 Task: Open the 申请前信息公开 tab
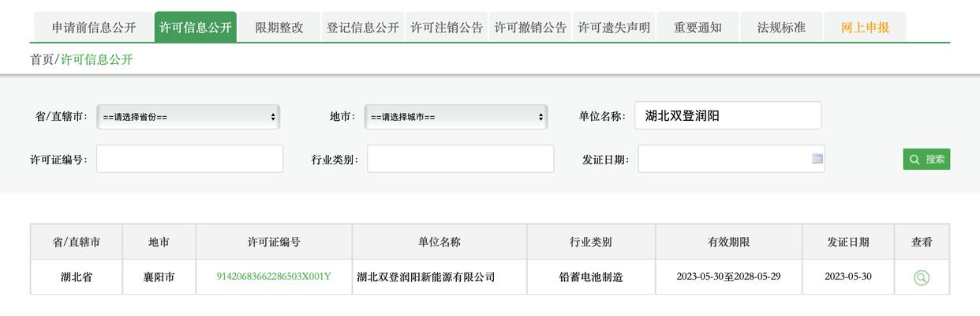tap(94, 27)
